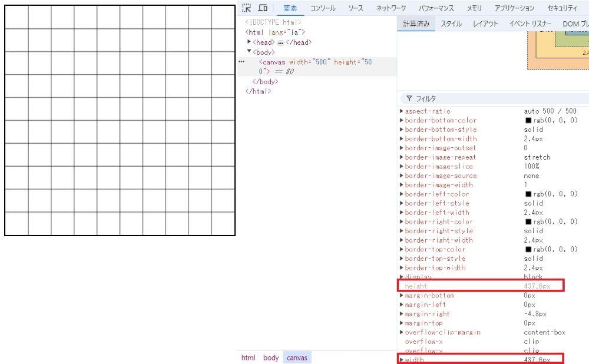
Task: Click the box model diagram
Action: (x=558, y=50)
